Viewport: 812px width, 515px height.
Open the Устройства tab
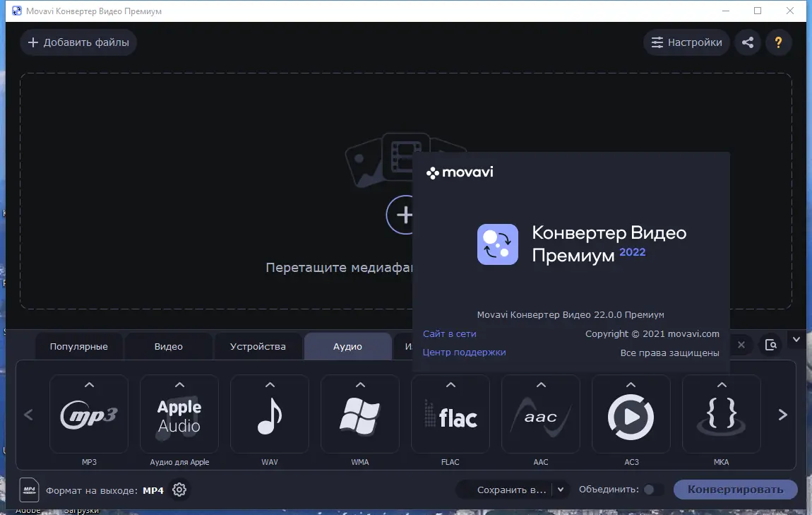point(258,346)
